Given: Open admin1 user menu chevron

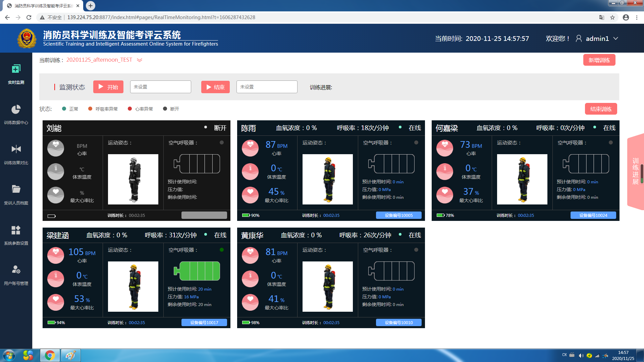Looking at the screenshot, I should point(616,39).
